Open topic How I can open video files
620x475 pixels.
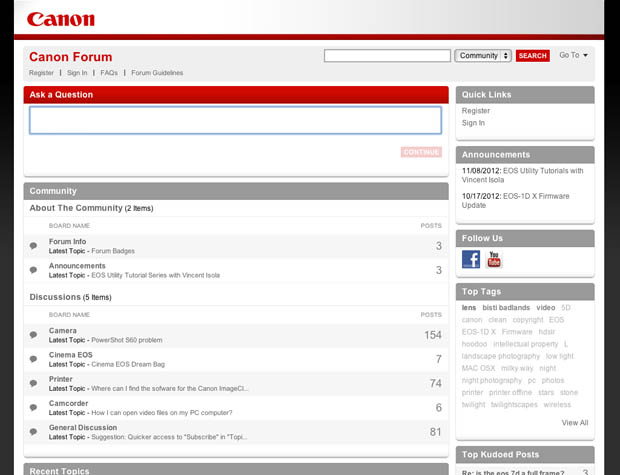click(162, 413)
